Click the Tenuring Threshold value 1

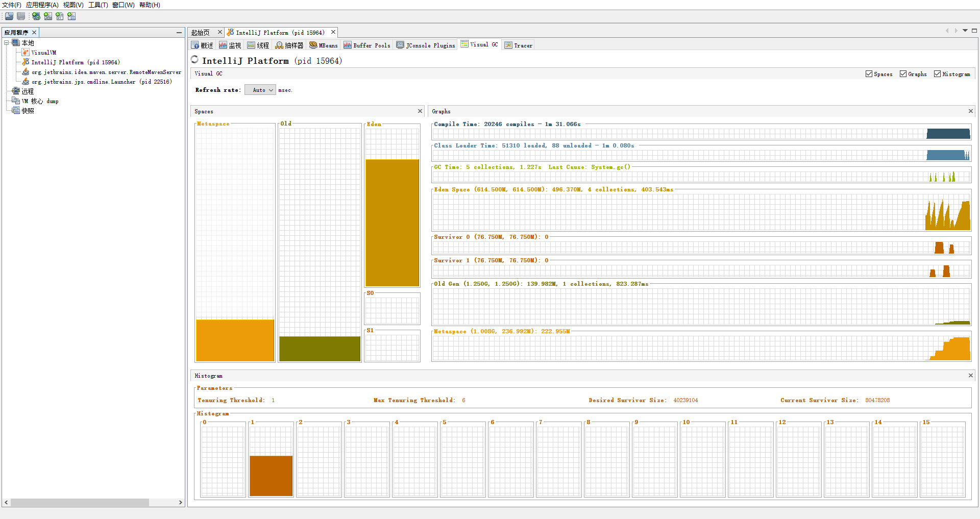273,401
